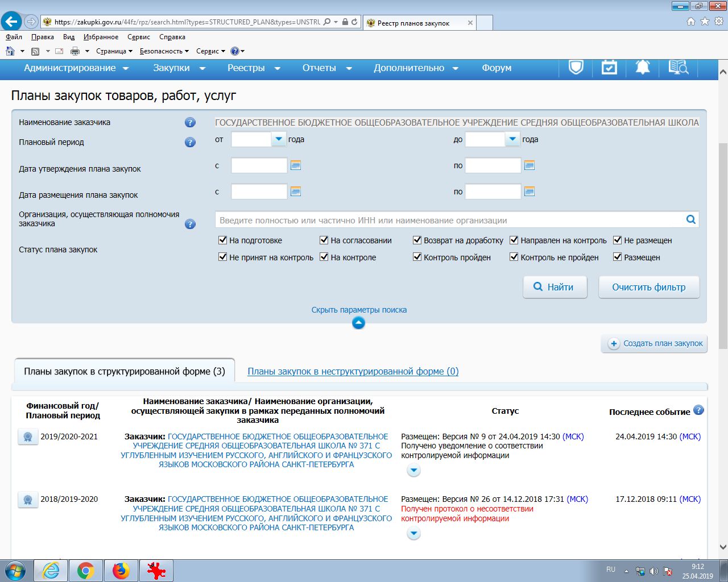Open the Правка menu

(43, 37)
